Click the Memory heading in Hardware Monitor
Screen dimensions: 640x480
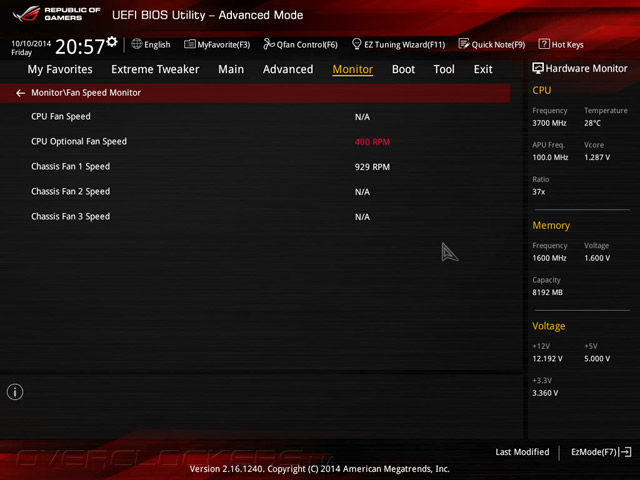point(551,225)
